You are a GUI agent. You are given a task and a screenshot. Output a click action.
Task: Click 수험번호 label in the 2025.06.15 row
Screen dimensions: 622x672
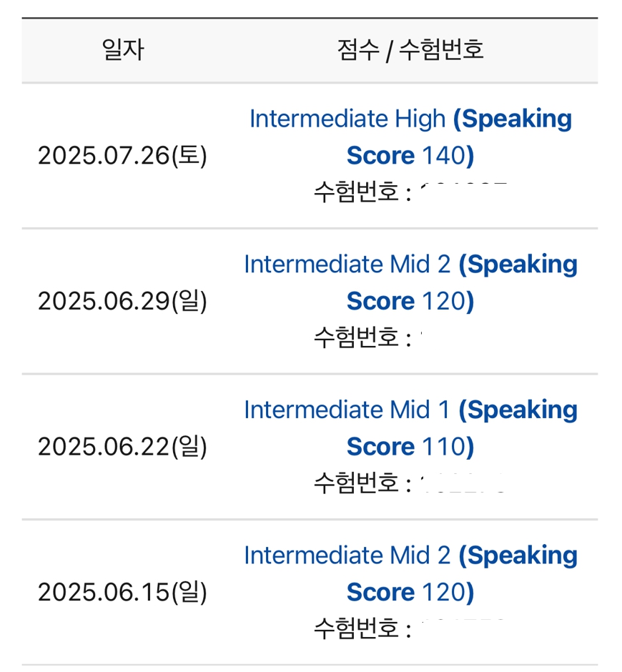pyautogui.click(x=357, y=628)
